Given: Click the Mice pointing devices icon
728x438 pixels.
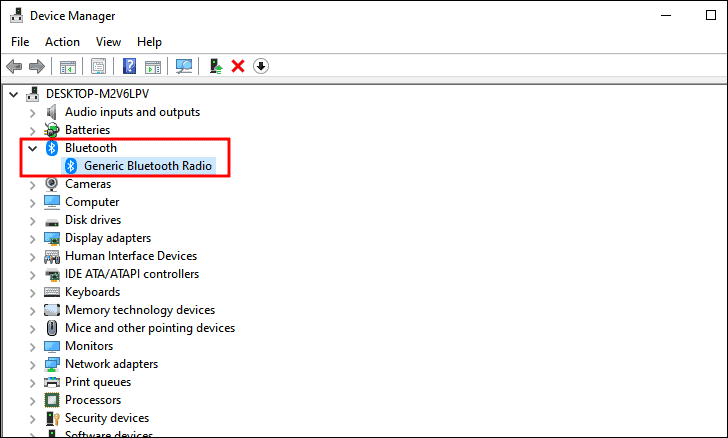Looking at the screenshot, I should (x=52, y=328).
